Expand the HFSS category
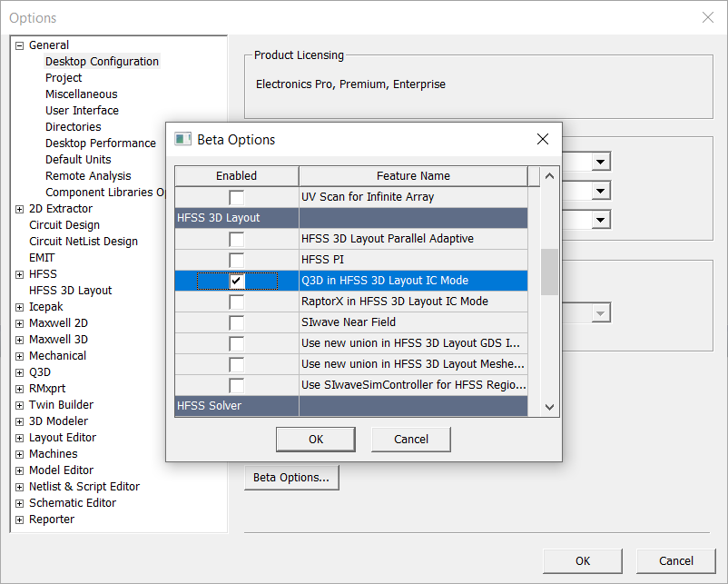 (x=19, y=273)
